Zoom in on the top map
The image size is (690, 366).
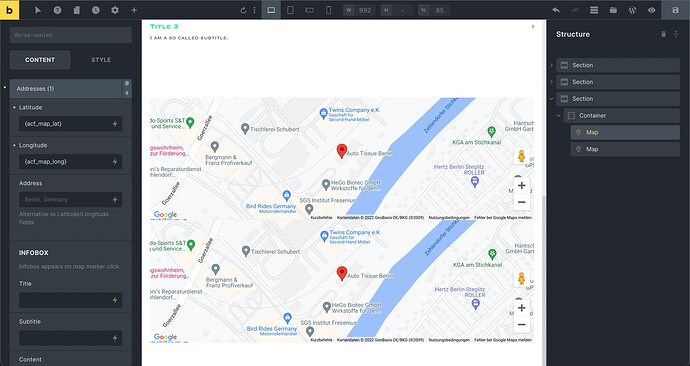click(521, 186)
